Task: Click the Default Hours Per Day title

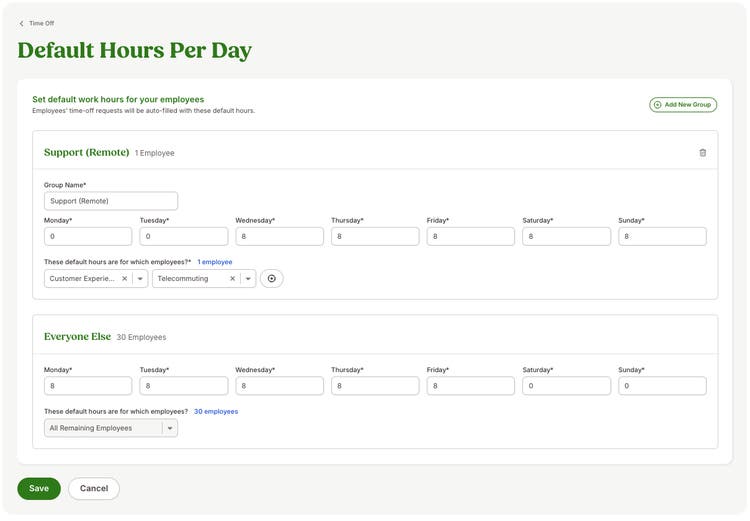Action: pos(134,51)
